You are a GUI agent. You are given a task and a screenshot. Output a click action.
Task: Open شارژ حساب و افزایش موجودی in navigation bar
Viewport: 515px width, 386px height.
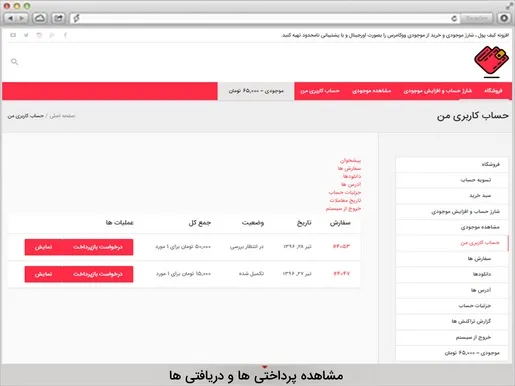(x=438, y=91)
